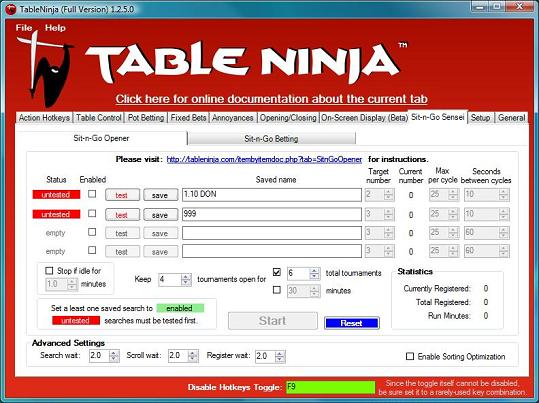Click the untested status label for 1.10 DON
Screen dimensions: 539x403
(56, 195)
